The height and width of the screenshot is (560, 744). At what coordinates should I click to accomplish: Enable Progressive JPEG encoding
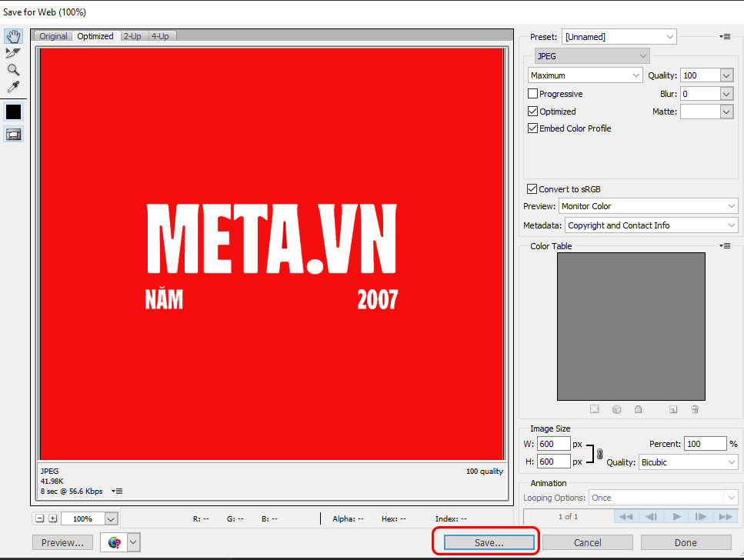click(x=532, y=93)
